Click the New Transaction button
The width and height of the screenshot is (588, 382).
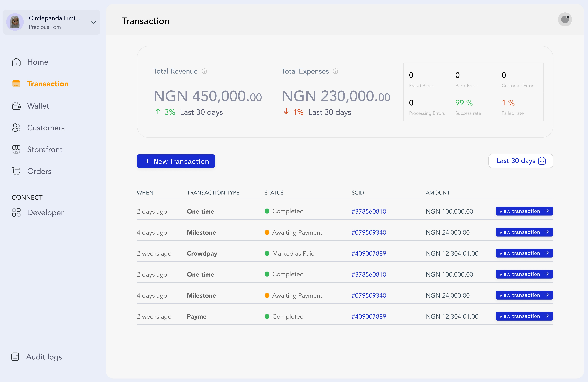(176, 161)
